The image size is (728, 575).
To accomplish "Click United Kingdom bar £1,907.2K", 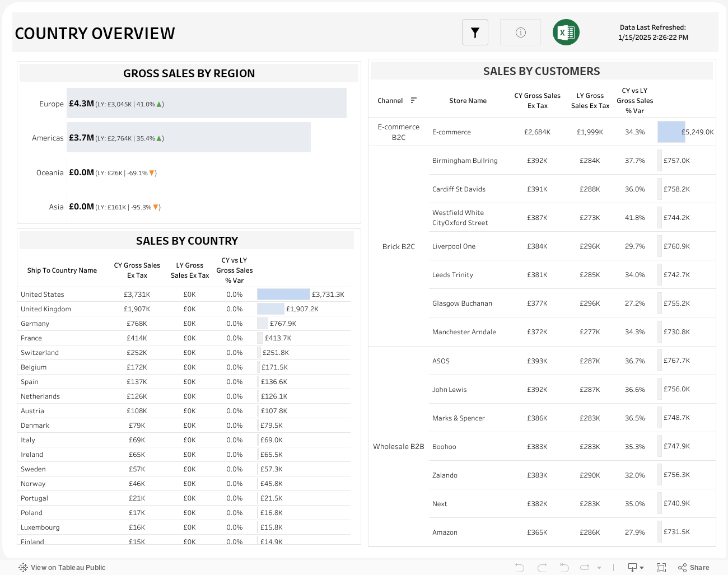I will [270, 308].
